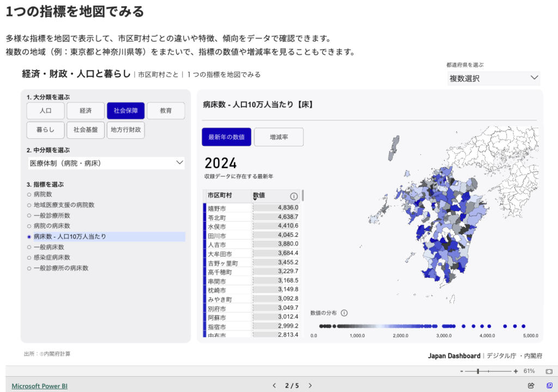Click the zoom in plus button

tap(515, 371)
